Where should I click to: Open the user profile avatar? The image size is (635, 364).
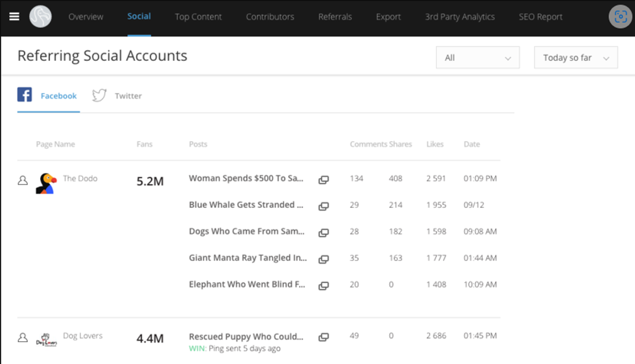click(620, 17)
